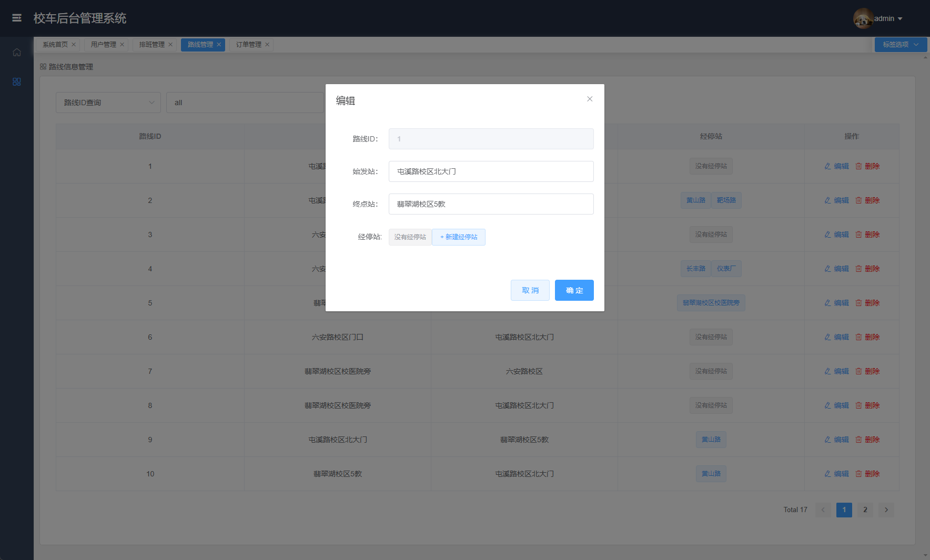Click the next page arrow in pagination
The image size is (930, 560).
(x=886, y=510)
